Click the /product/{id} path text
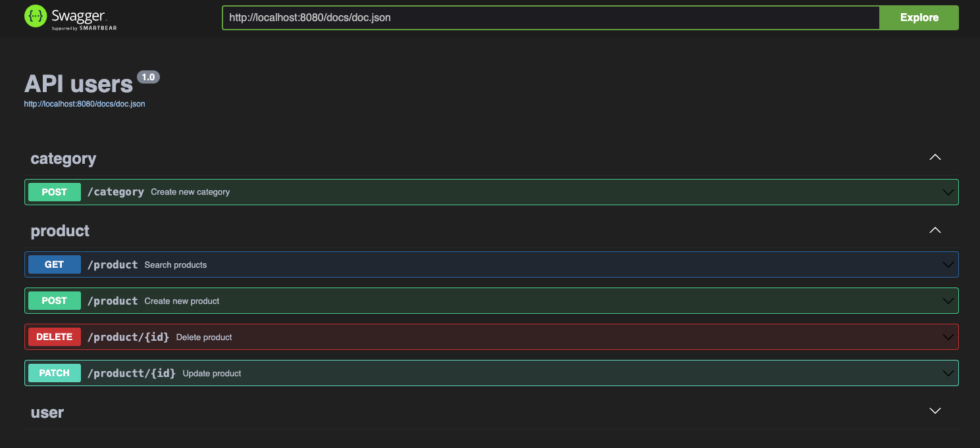Viewport: 980px width, 448px height. [x=128, y=337]
